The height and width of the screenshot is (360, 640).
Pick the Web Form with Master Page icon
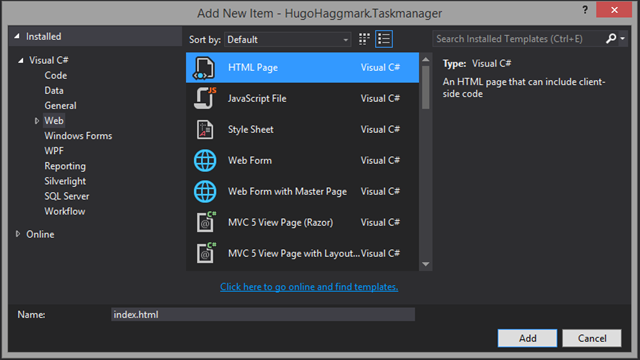click(205, 191)
